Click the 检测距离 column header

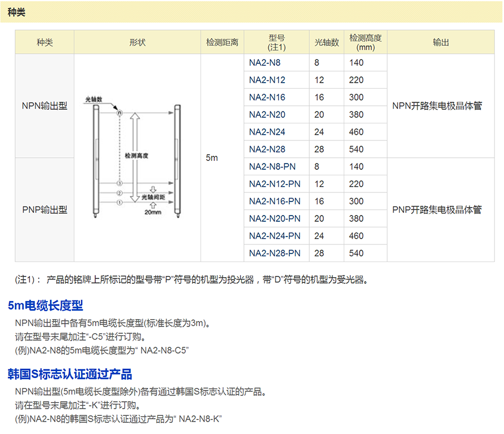[x=222, y=42]
